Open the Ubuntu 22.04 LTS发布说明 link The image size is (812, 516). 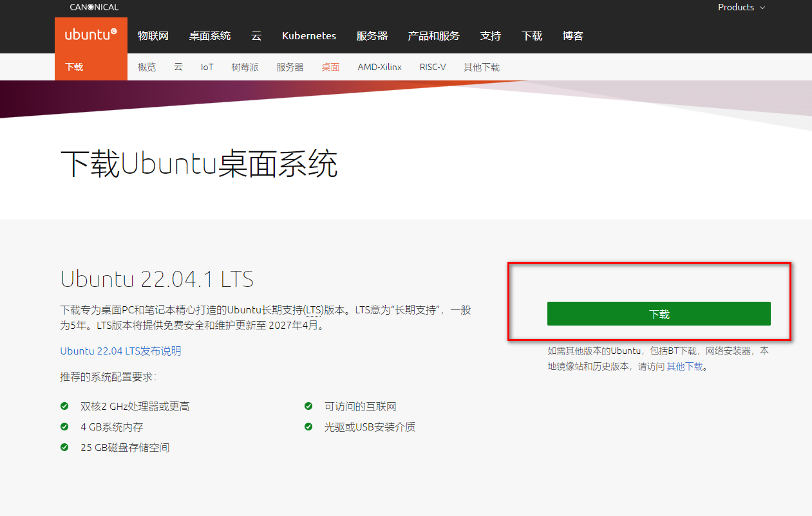coord(121,351)
